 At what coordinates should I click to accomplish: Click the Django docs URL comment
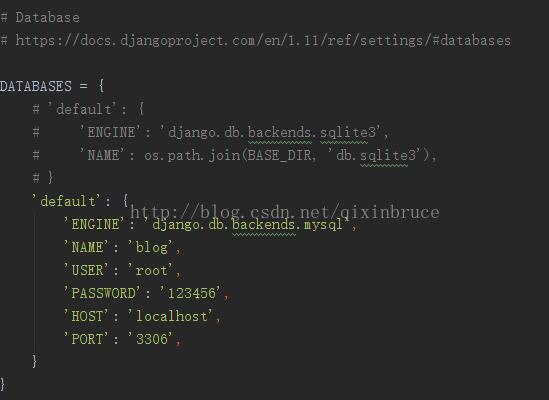263,41
